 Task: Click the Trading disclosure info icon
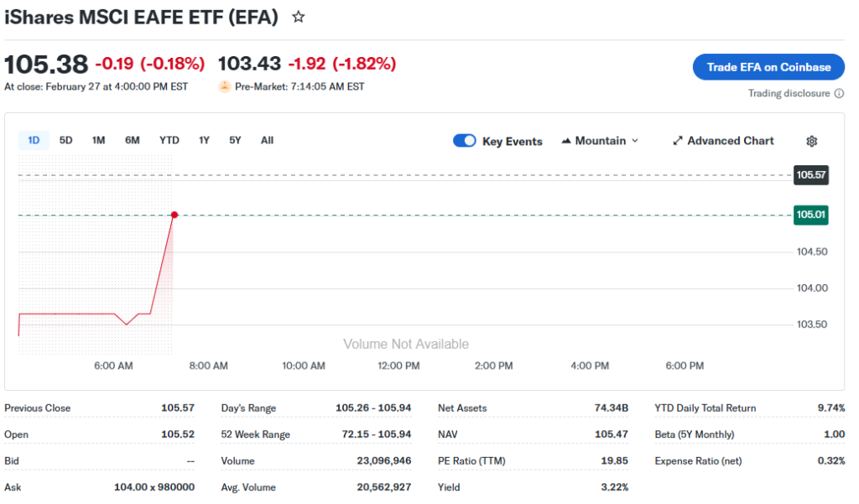pyautogui.click(x=840, y=94)
